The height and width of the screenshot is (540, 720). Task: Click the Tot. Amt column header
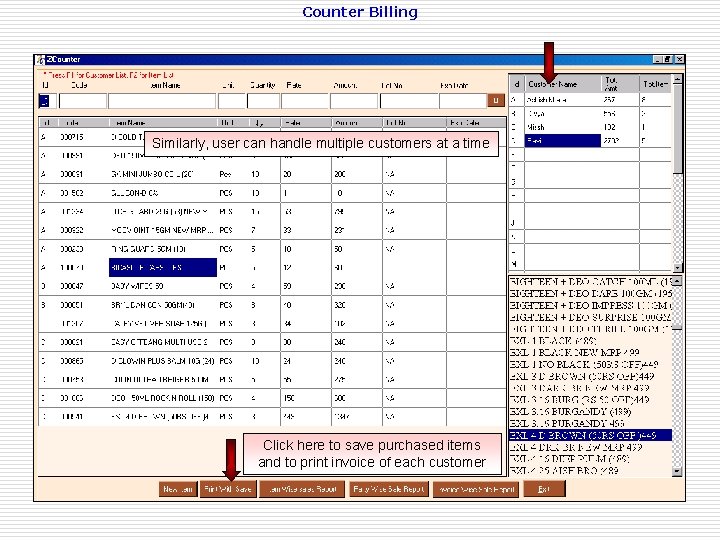620,84
